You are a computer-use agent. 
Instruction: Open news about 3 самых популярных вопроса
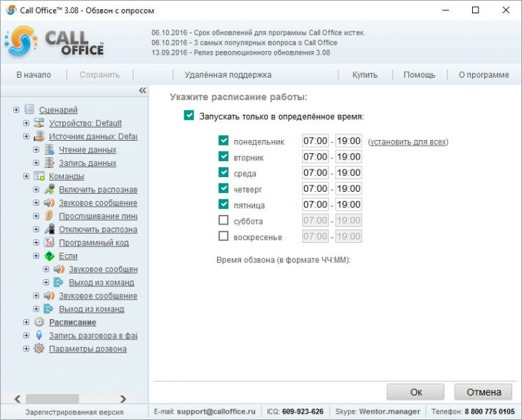pyautogui.click(x=245, y=43)
